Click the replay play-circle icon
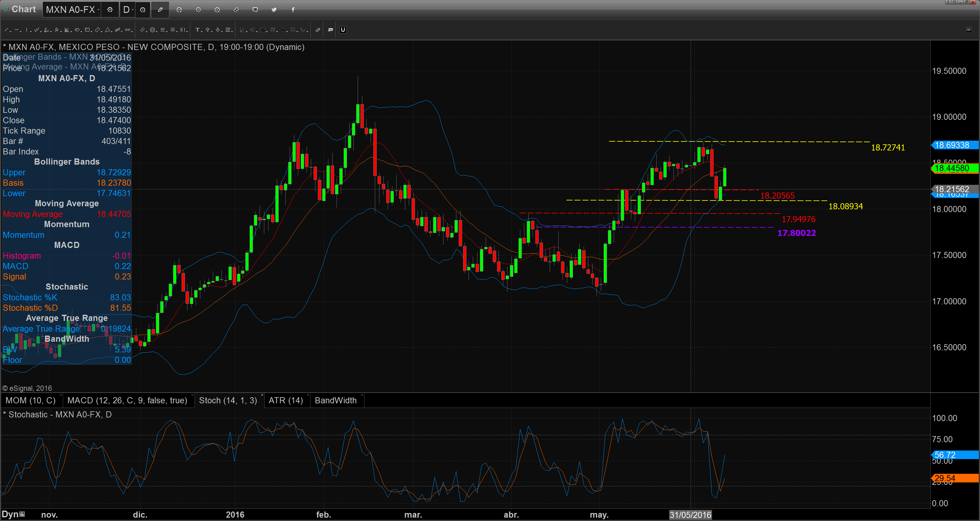Viewport: 980px width, 521px height. tap(198, 10)
